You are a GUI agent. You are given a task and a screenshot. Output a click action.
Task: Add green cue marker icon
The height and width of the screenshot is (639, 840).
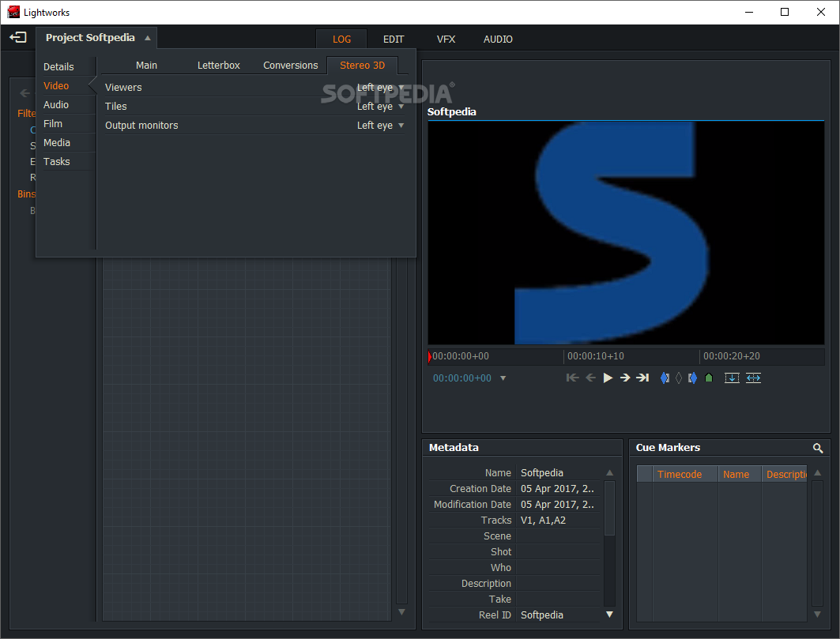(709, 378)
